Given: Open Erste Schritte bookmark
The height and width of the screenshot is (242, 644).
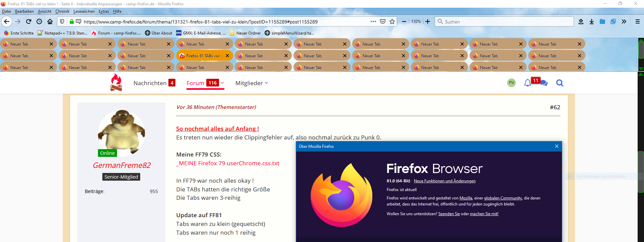Looking at the screenshot, I should 19,33.
